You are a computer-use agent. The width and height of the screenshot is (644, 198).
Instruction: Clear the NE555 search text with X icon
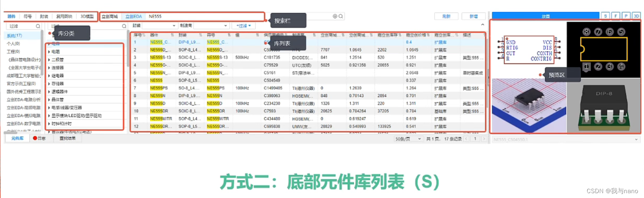pos(335,17)
